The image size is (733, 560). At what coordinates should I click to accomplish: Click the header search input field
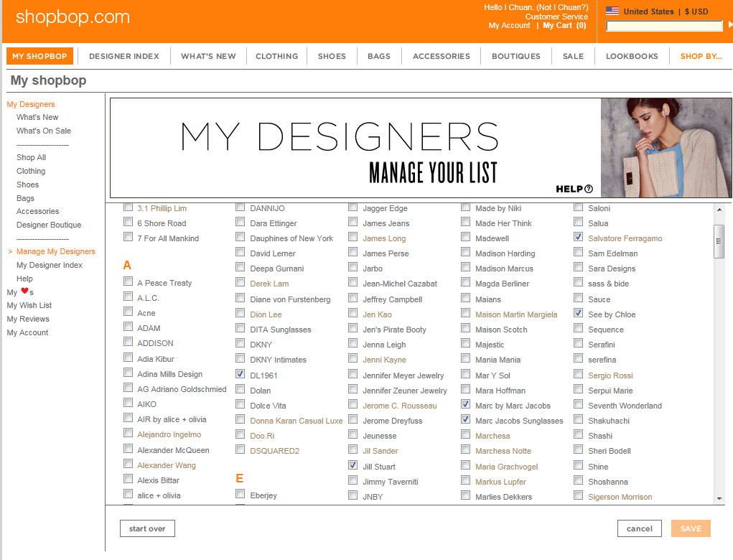[x=664, y=26]
